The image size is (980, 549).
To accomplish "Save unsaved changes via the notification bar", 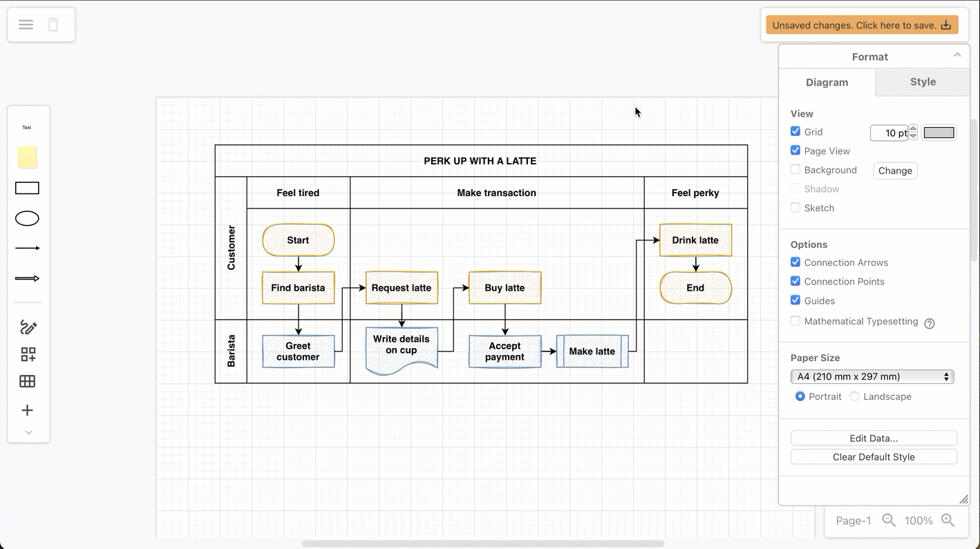I will pyautogui.click(x=862, y=24).
